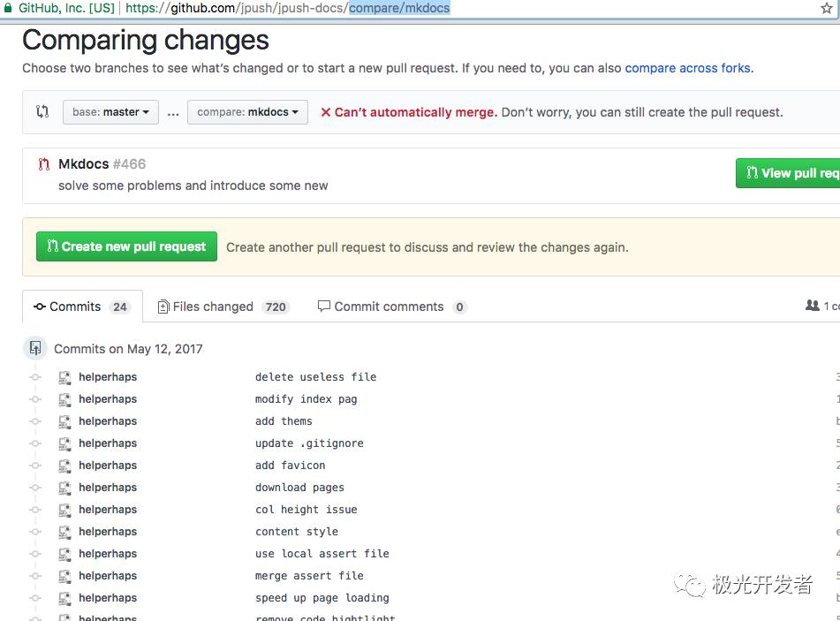Open the compare: mkdocs branch dropdown
Viewport: 840px width, 621px height.
pyautogui.click(x=247, y=112)
